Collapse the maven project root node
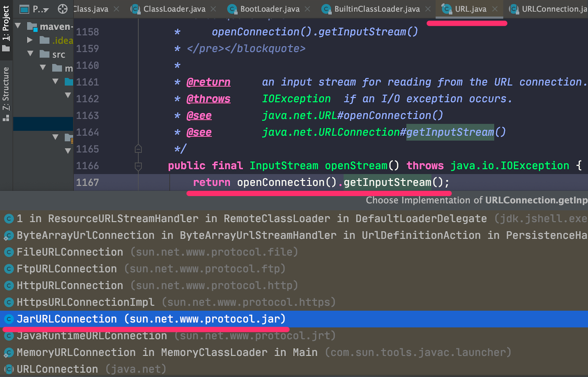588x377 pixels. [18, 26]
